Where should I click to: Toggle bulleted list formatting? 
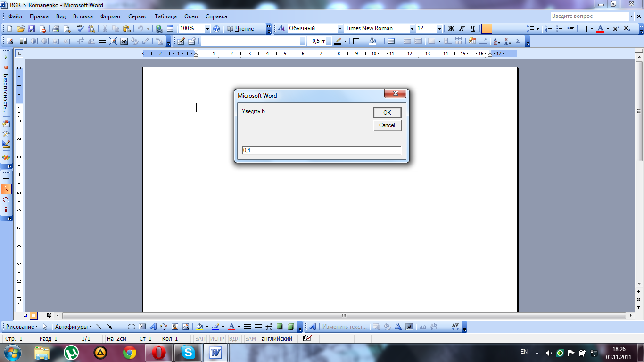pos(560,29)
